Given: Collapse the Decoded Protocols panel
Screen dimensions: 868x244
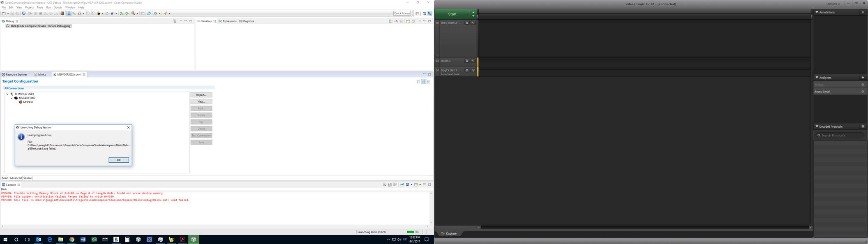Looking at the screenshot, I should 817,127.
